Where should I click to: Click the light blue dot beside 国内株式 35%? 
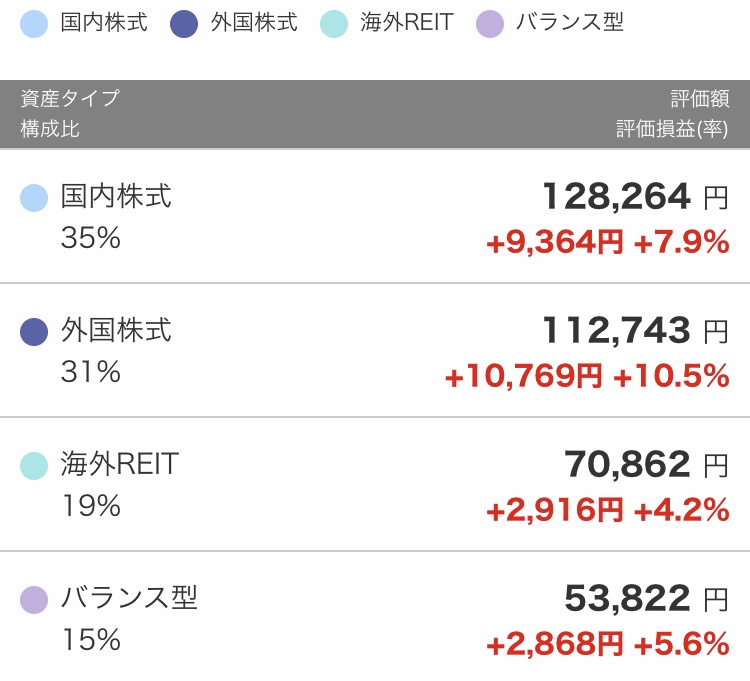click(34, 198)
